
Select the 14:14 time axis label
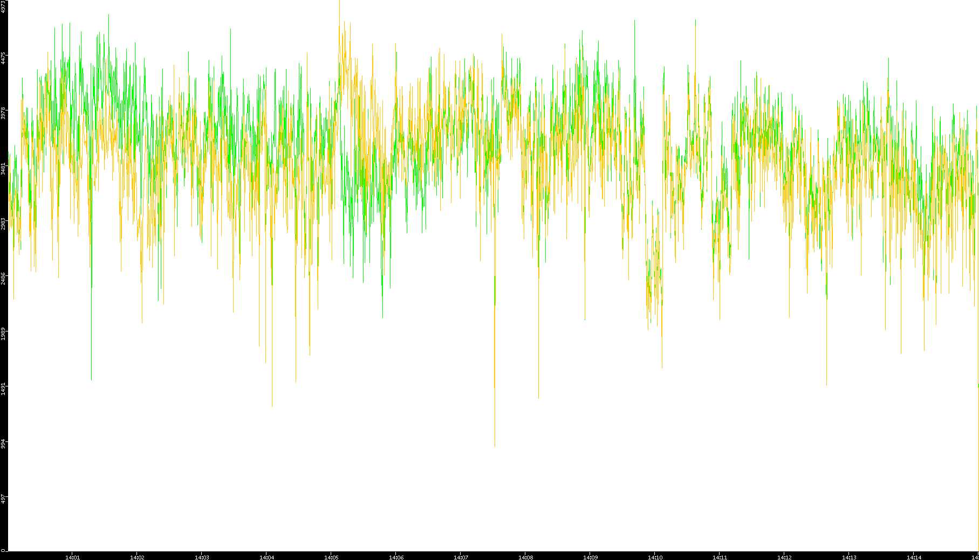914,557
